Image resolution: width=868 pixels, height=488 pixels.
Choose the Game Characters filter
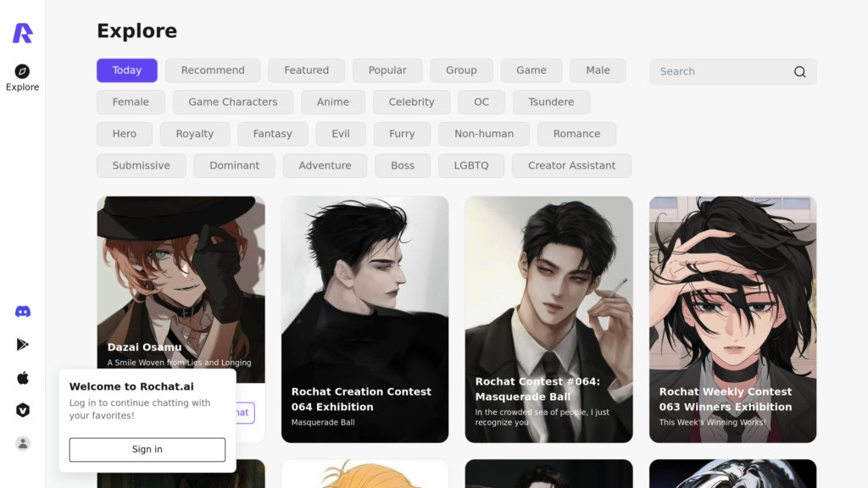[233, 102]
